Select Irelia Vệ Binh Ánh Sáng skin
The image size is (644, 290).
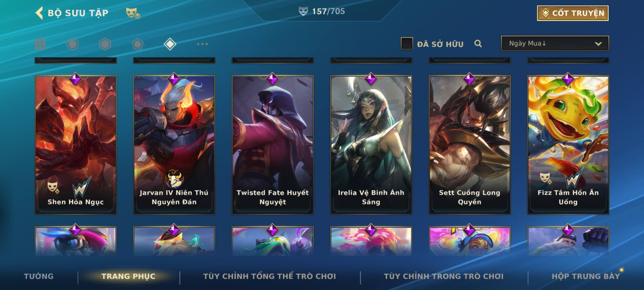pos(371,145)
